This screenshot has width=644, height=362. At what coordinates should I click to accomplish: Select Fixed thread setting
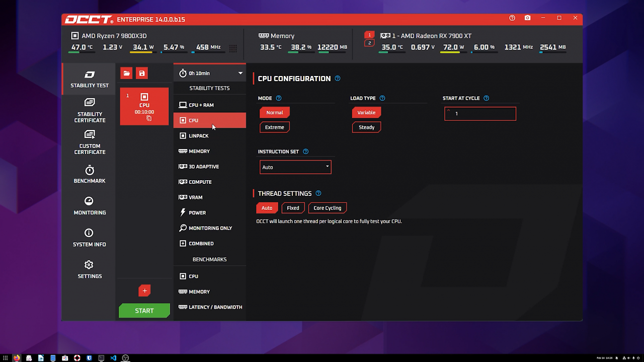pyautogui.click(x=293, y=208)
